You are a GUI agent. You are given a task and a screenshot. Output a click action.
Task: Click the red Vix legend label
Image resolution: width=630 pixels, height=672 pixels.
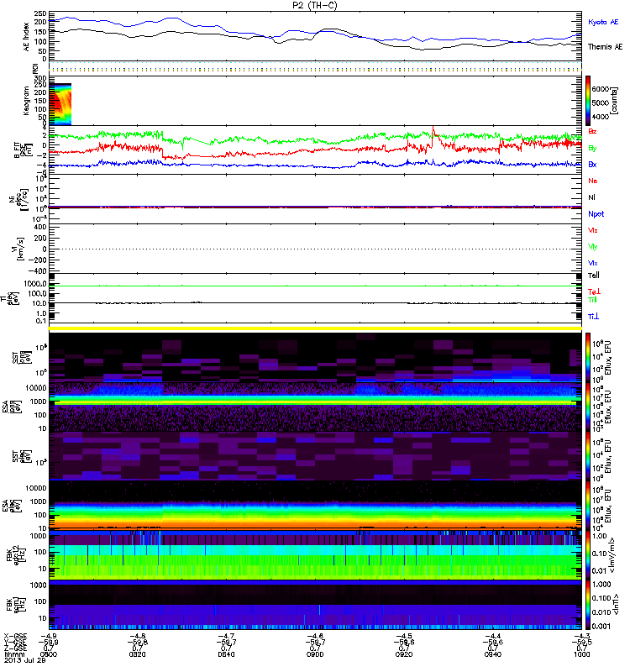coord(593,230)
